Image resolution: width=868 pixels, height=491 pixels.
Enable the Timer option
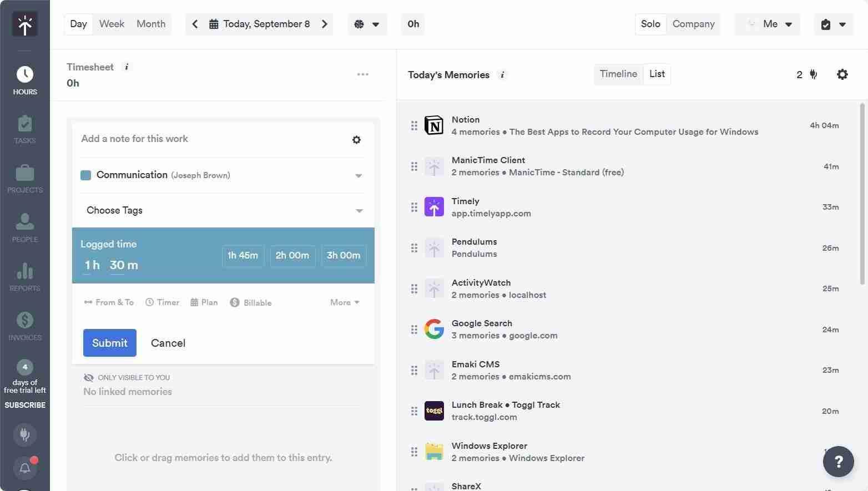(163, 302)
